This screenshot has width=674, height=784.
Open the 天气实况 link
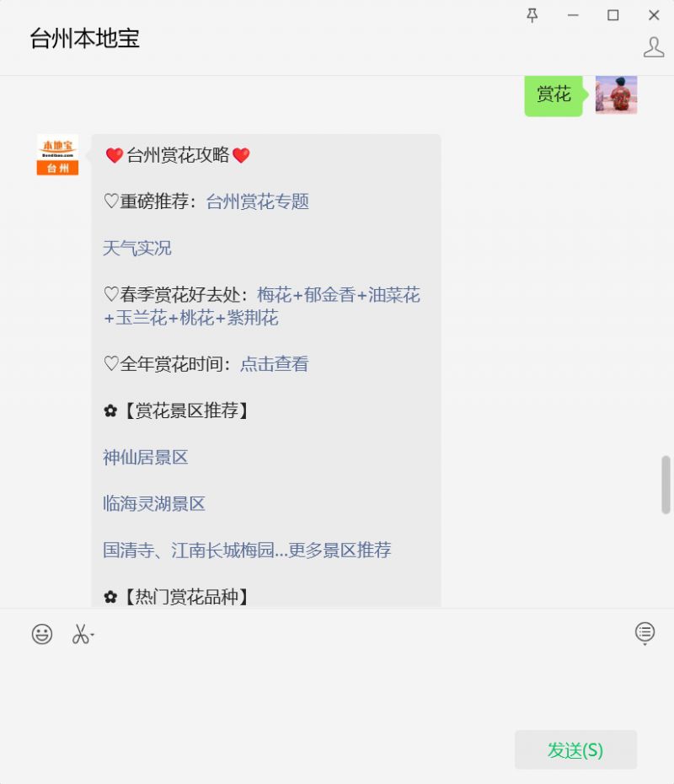tap(136, 248)
